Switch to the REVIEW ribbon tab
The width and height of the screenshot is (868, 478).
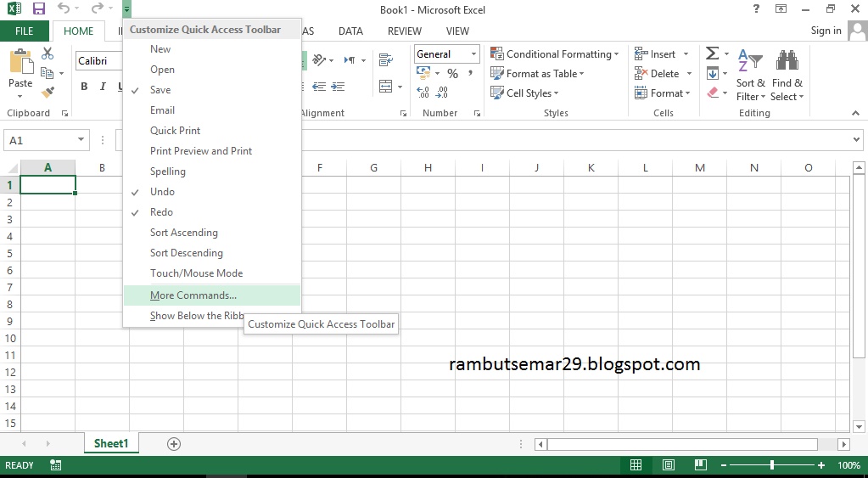point(405,31)
